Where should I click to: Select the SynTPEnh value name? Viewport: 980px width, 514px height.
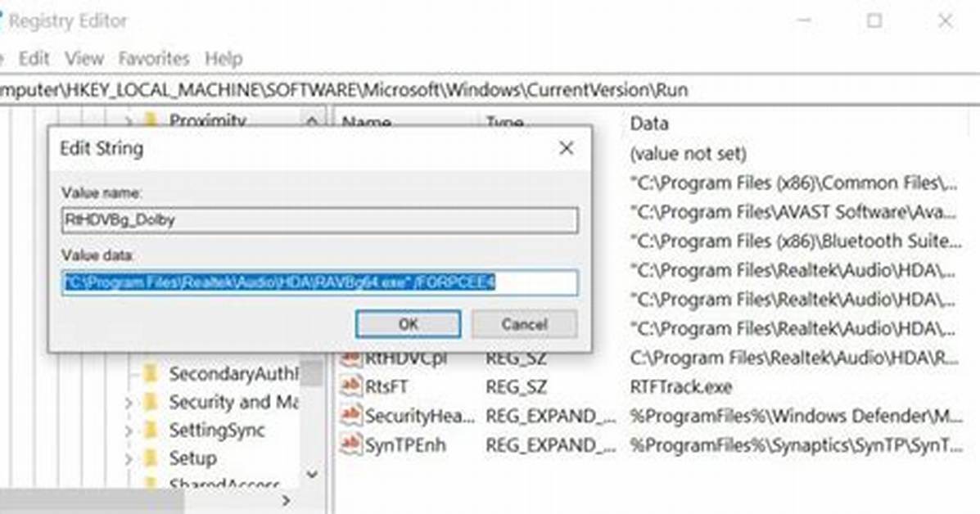click(x=405, y=444)
